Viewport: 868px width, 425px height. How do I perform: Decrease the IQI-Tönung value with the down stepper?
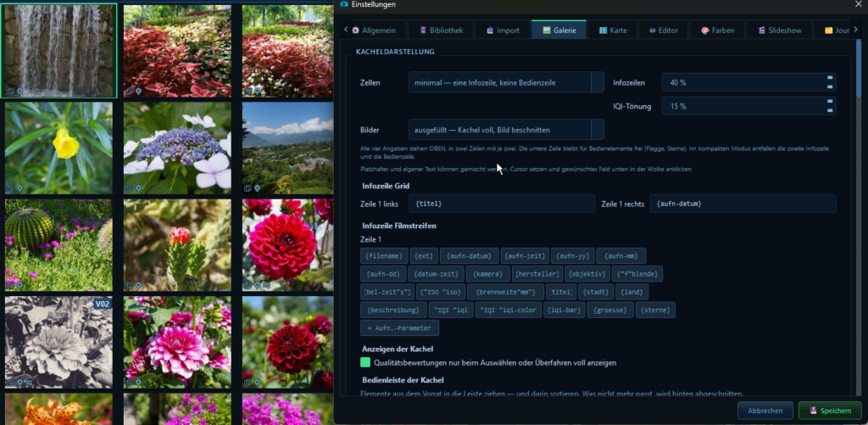[830, 109]
